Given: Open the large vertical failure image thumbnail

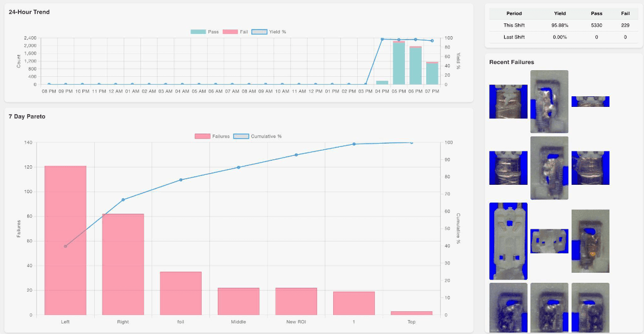Looking at the screenshot, I should tap(508, 240).
